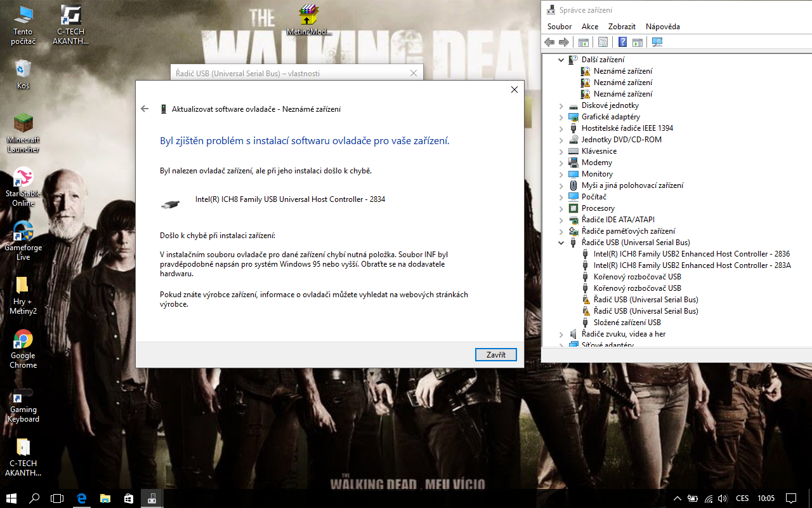
Task: Click the volume icon in system tray
Action: click(724, 498)
